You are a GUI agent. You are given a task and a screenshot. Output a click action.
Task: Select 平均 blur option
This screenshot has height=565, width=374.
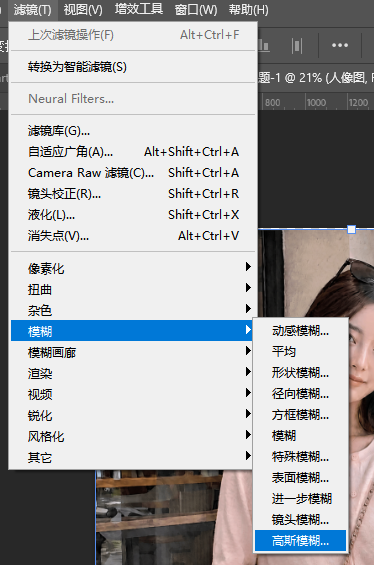pyautogui.click(x=300, y=351)
